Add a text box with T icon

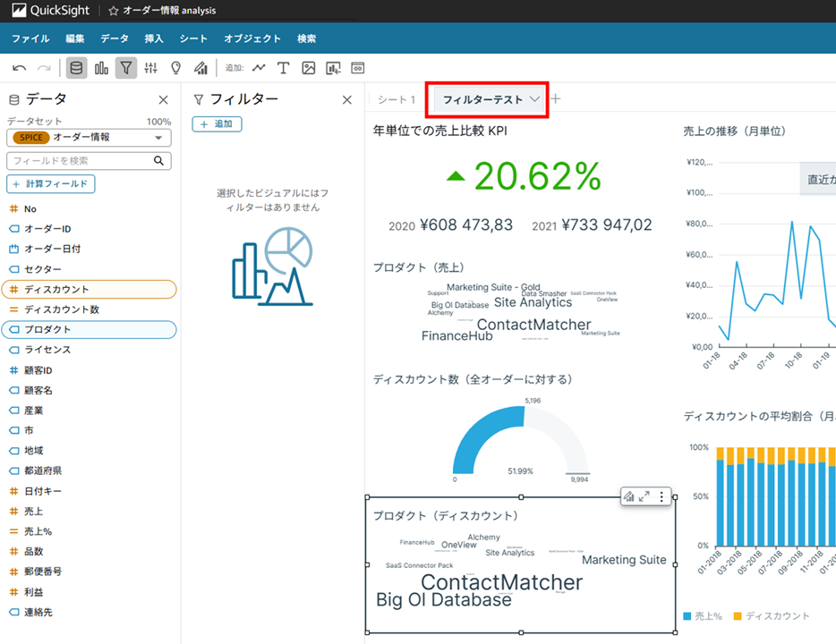pos(283,68)
